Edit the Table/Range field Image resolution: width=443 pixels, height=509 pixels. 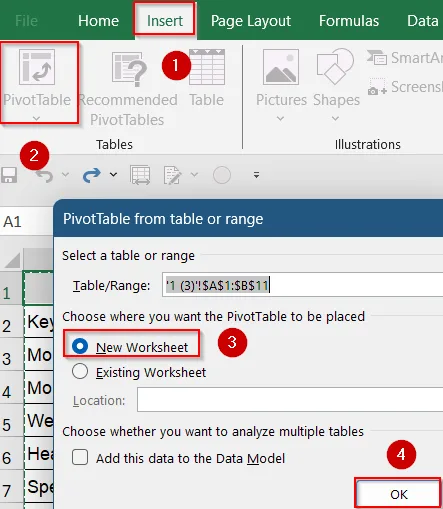(303, 285)
